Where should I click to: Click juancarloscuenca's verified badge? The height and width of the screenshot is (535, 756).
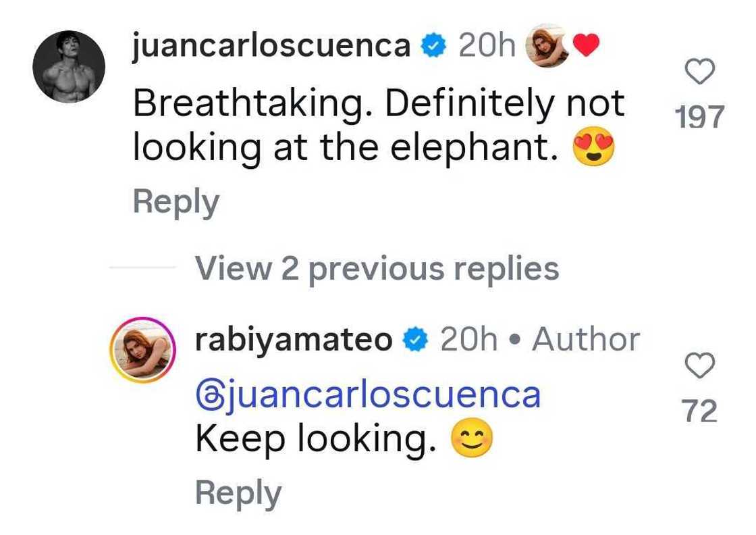[432, 45]
